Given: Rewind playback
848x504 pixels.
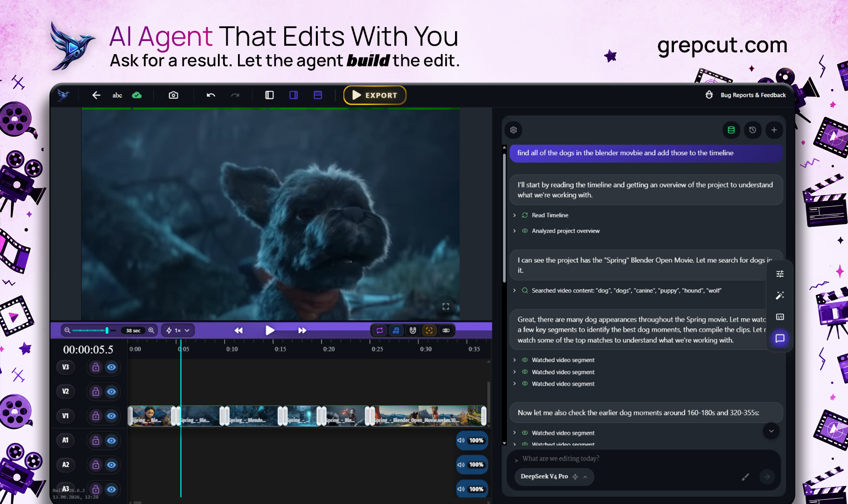Looking at the screenshot, I should click(238, 330).
